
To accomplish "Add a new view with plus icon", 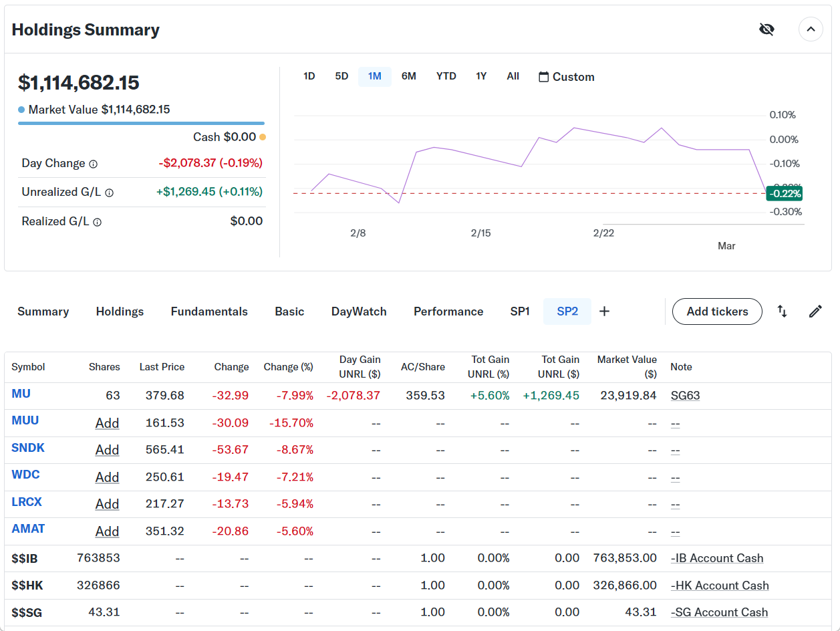I will tap(604, 311).
